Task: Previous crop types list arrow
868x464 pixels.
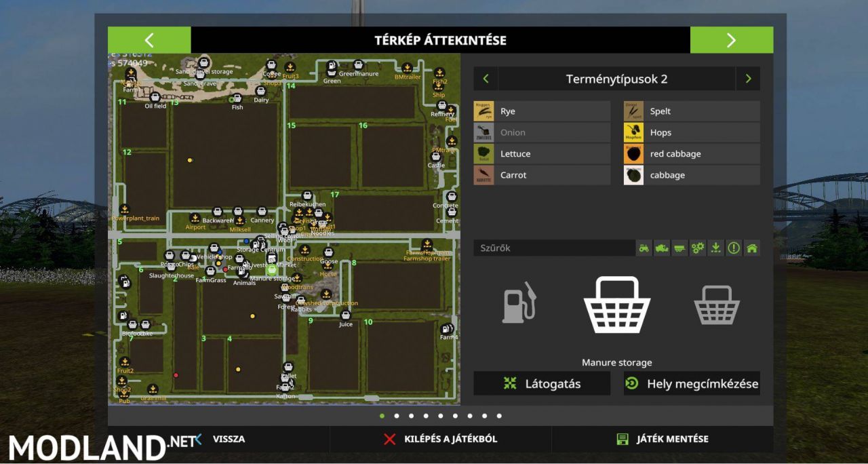Action: pos(486,79)
